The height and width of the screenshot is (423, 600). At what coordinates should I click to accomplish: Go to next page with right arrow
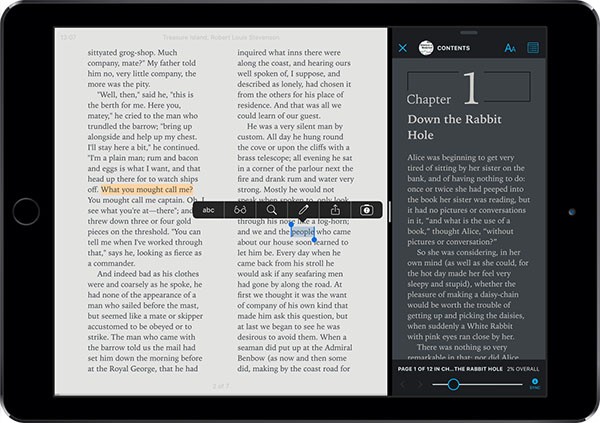point(420,384)
